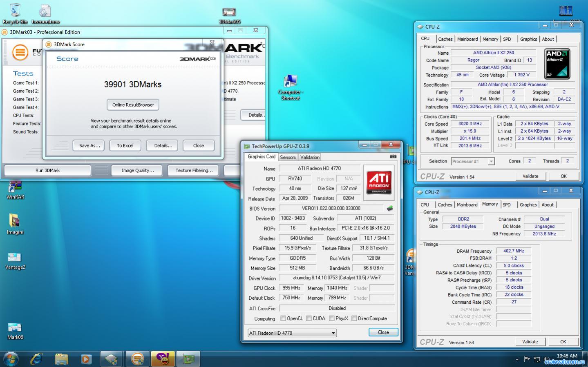Click OK in the top CPU-Z window
This screenshot has width=588, height=367.
click(563, 176)
